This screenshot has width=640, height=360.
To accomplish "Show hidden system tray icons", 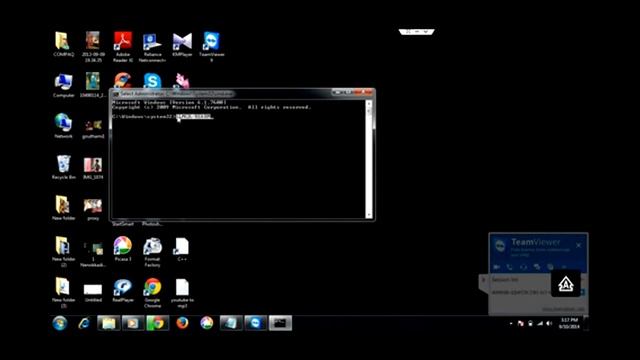I will pyautogui.click(x=511, y=324).
